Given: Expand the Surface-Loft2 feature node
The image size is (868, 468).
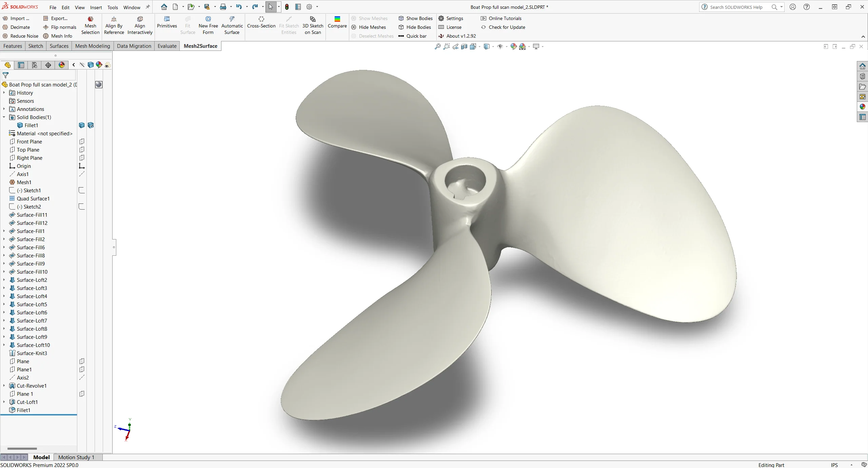Looking at the screenshot, I should click(5, 279).
